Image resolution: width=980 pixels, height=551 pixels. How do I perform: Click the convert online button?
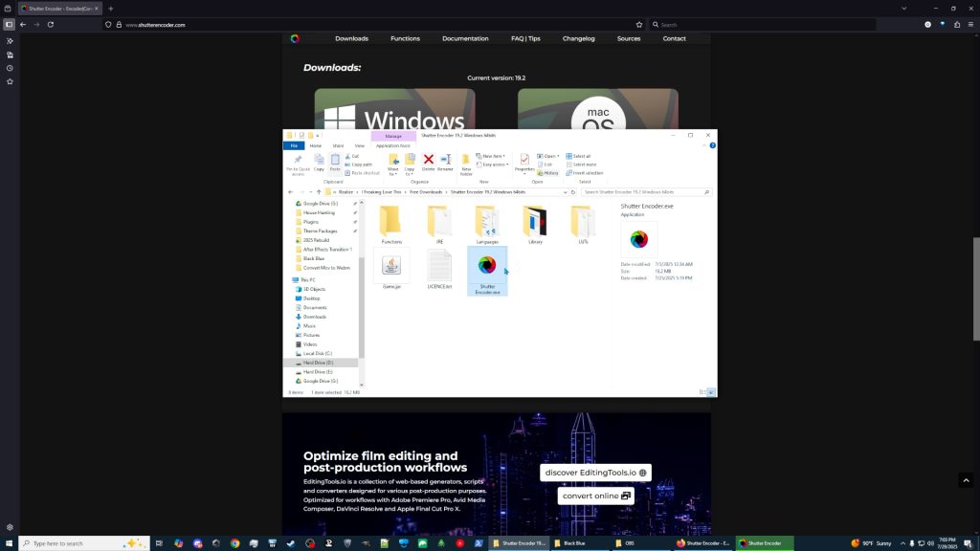[595, 496]
